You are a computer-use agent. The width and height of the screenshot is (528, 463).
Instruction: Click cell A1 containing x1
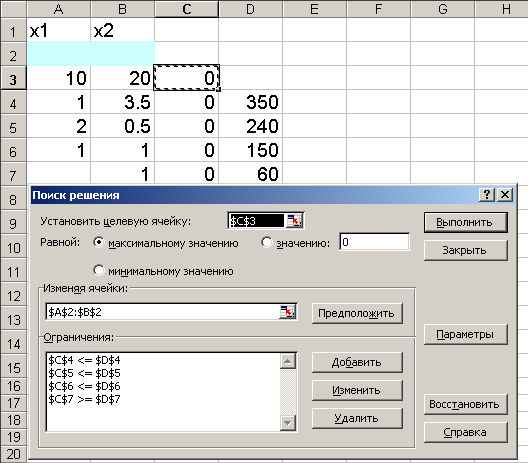(x=59, y=30)
